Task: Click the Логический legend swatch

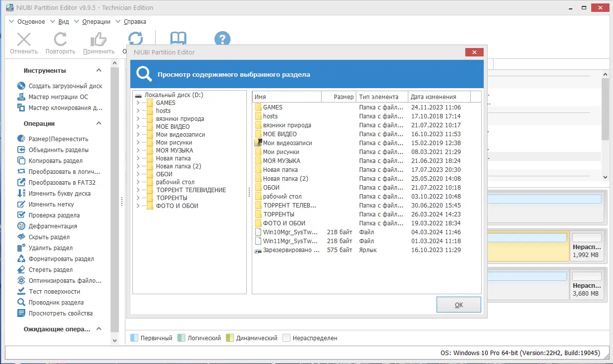Action: click(181, 338)
